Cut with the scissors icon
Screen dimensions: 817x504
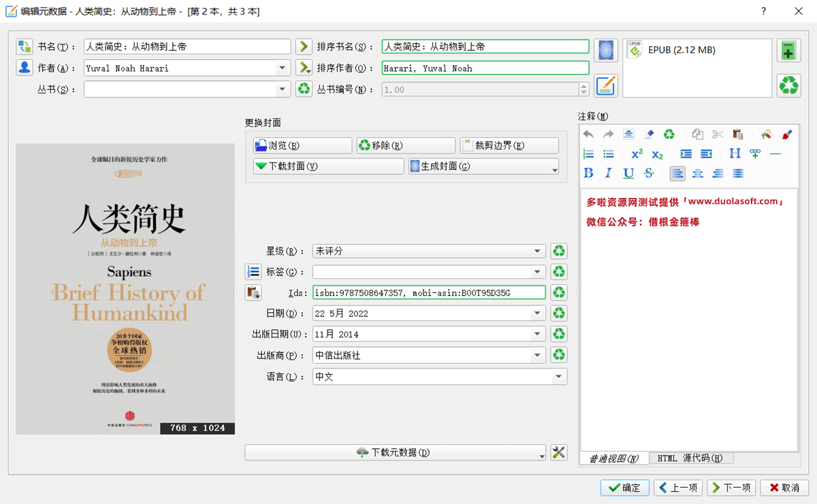pyautogui.click(x=718, y=135)
